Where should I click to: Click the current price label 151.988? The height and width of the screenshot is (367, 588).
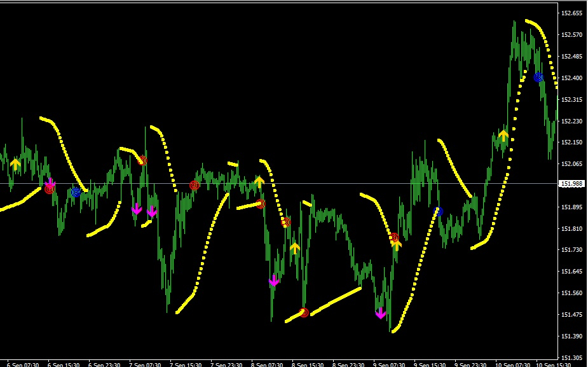[x=571, y=183]
